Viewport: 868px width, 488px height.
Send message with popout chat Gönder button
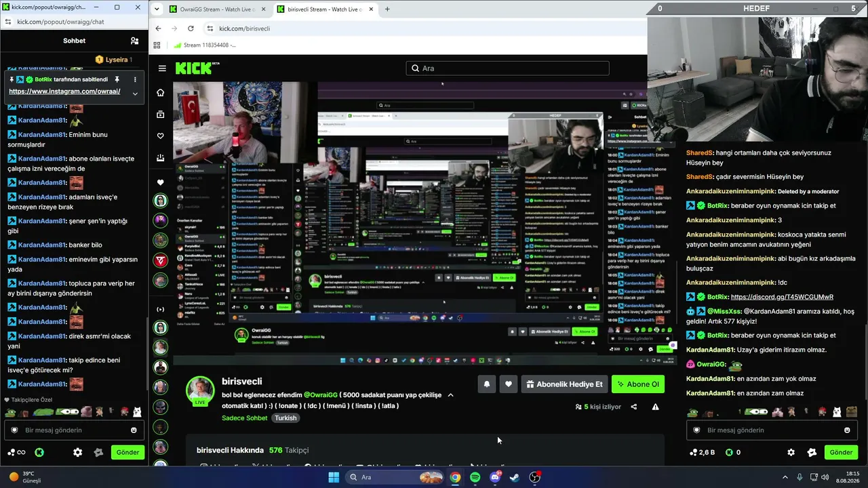(x=127, y=452)
